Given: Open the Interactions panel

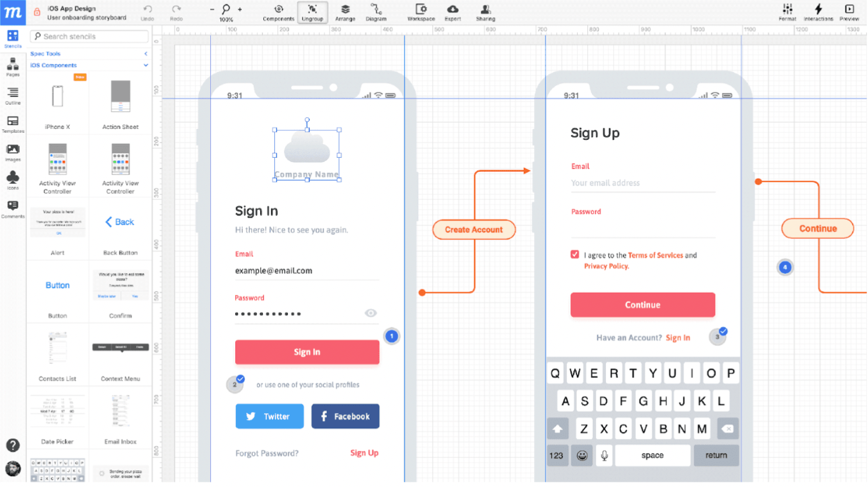Looking at the screenshot, I should click(818, 12).
